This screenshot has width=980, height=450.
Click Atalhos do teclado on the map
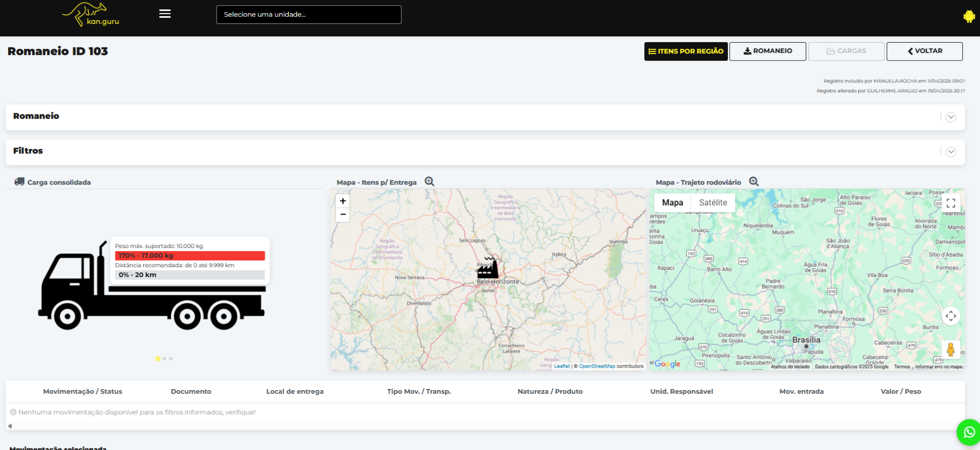point(790,367)
